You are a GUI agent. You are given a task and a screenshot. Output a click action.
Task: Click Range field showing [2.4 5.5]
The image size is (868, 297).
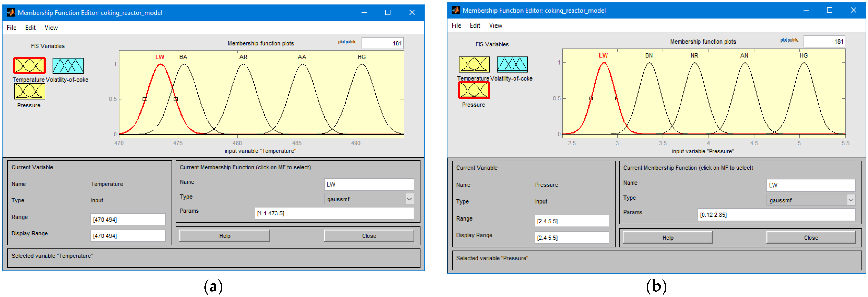tap(571, 221)
